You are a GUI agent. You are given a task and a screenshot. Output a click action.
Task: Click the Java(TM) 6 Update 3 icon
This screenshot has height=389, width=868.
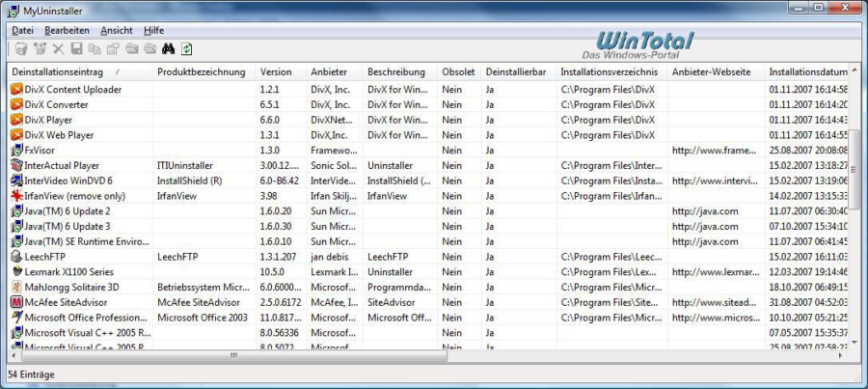(x=16, y=226)
